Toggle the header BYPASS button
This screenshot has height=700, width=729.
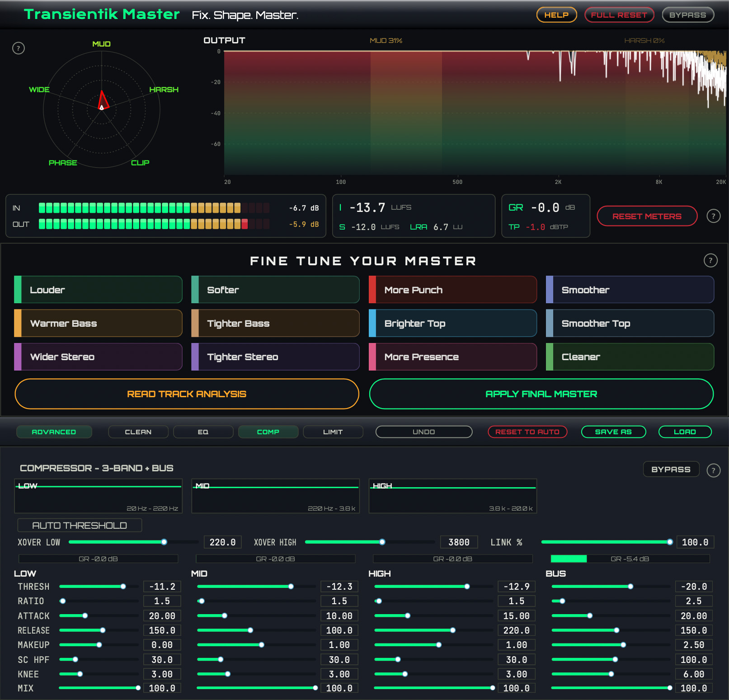coord(688,15)
